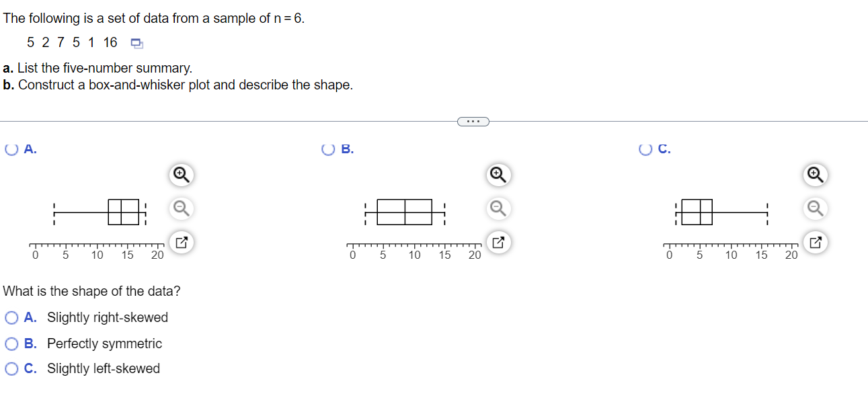This screenshot has height=404, width=868.
Task: Click the zoom-in magnifier for boxplot B
Action: (x=498, y=175)
